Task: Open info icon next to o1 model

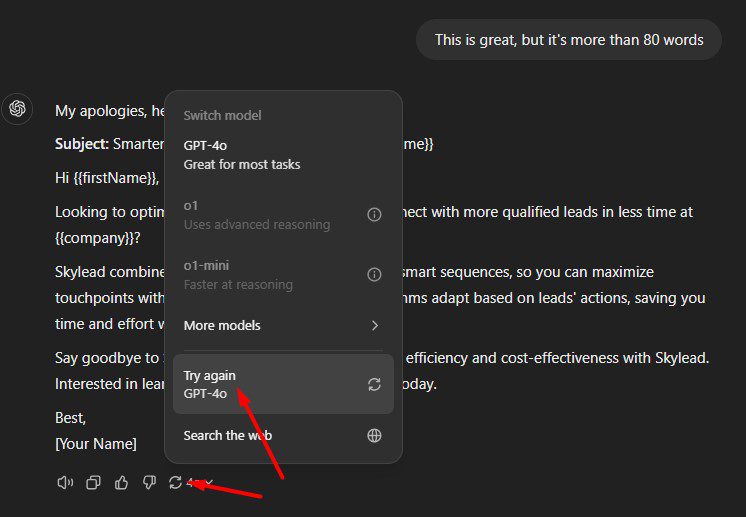Action: [374, 215]
